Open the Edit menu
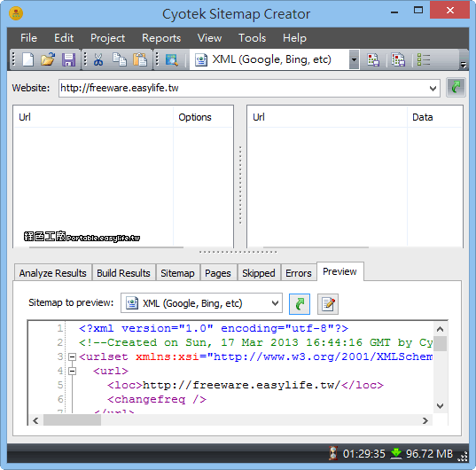Viewport: 476px width, 470px height. tap(64, 38)
